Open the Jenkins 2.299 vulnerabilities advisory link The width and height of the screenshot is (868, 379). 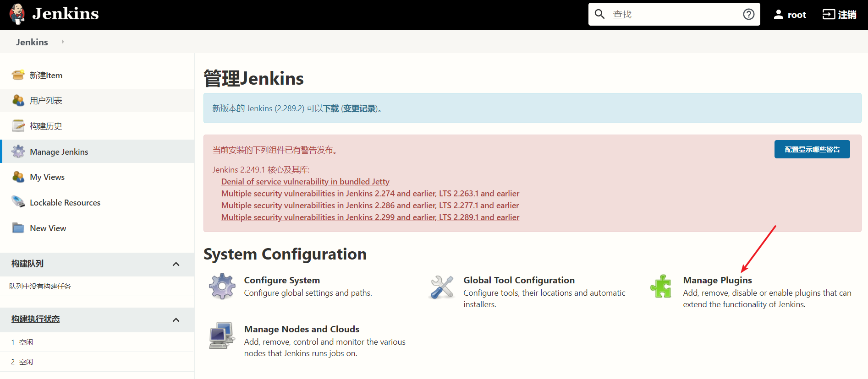click(x=370, y=217)
